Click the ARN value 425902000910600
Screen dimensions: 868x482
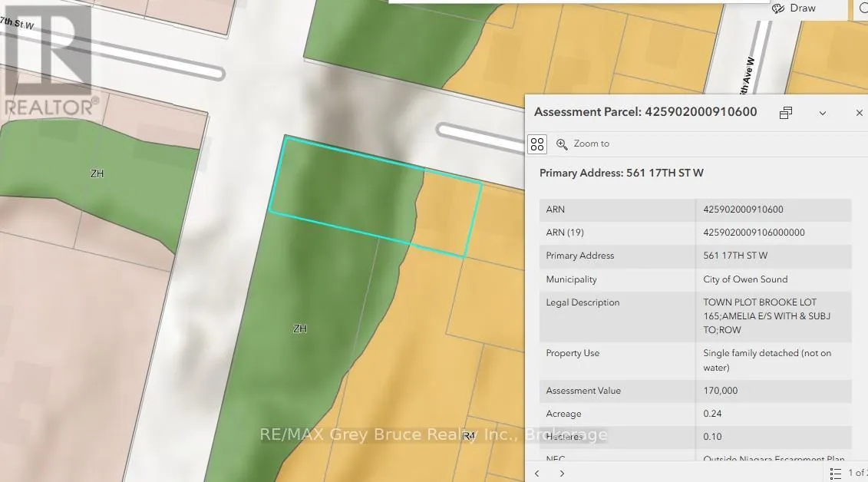tap(743, 210)
